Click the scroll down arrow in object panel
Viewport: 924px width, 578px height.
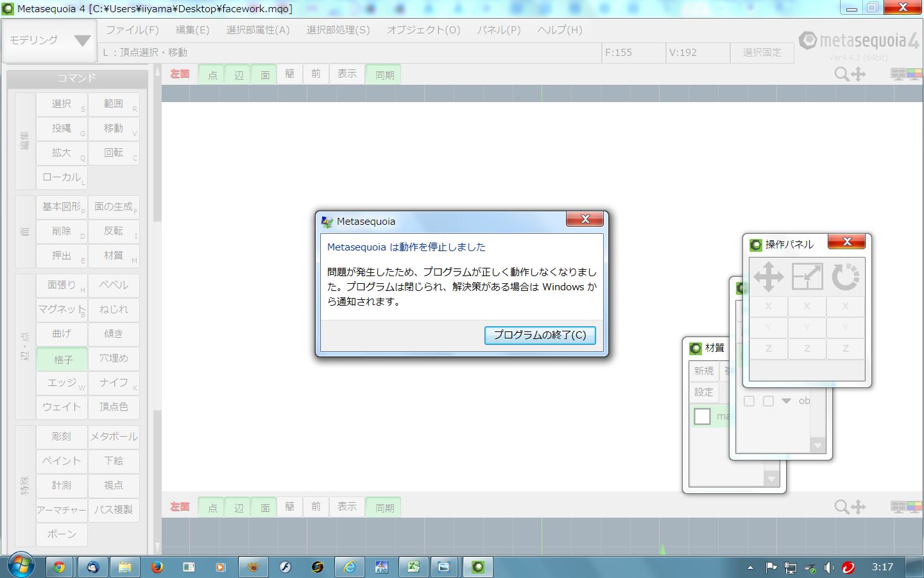[817, 445]
